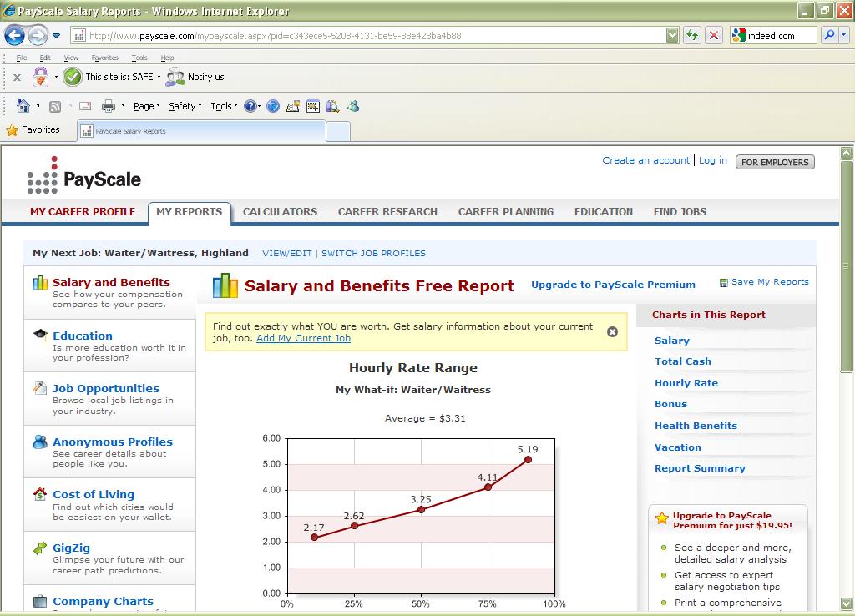This screenshot has height=616, width=855.
Task: Select the PayScale Salary Reports browser tab
Action: pos(201,131)
